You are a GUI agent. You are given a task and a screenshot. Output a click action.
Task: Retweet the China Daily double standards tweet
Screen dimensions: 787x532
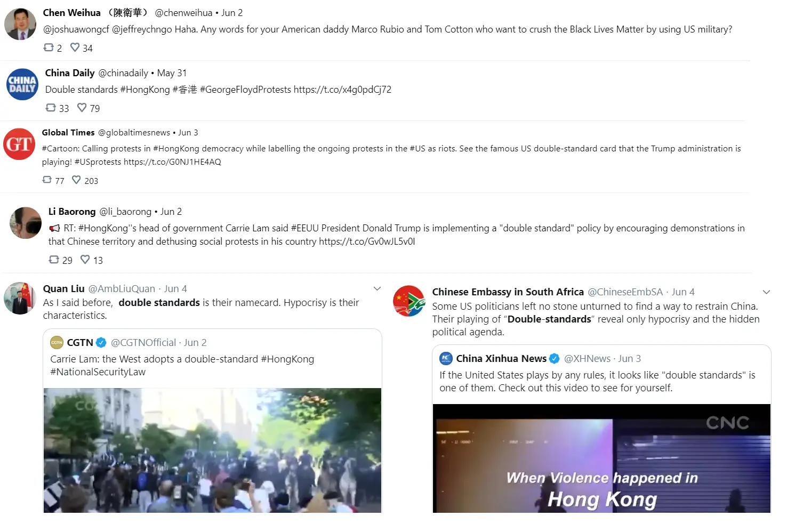[x=51, y=108]
